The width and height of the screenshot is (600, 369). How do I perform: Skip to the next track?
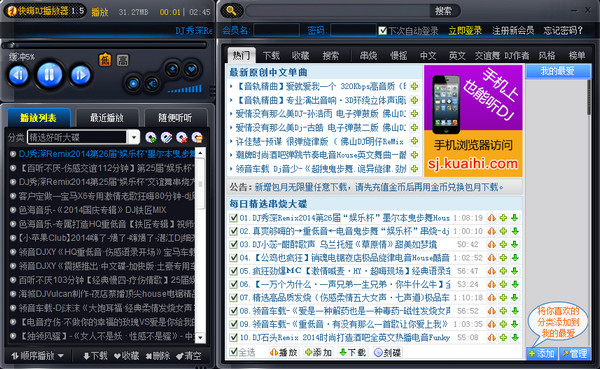[x=80, y=75]
